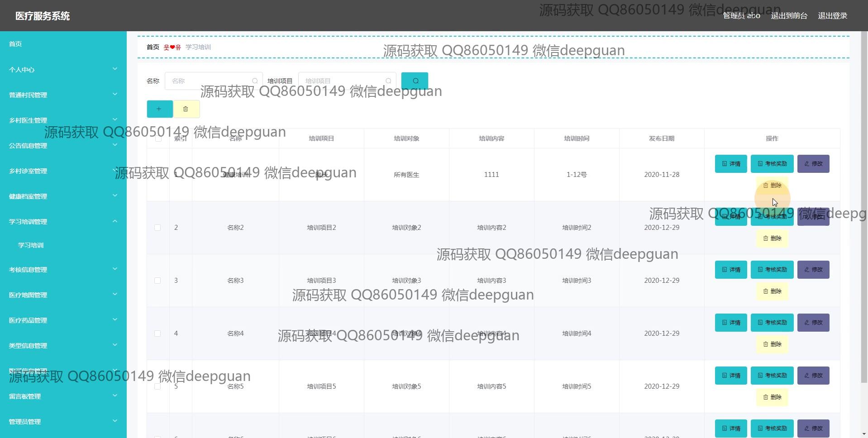Image resolution: width=868 pixels, height=438 pixels.
Task: Click 退出登录 in the header
Action: pos(832,16)
